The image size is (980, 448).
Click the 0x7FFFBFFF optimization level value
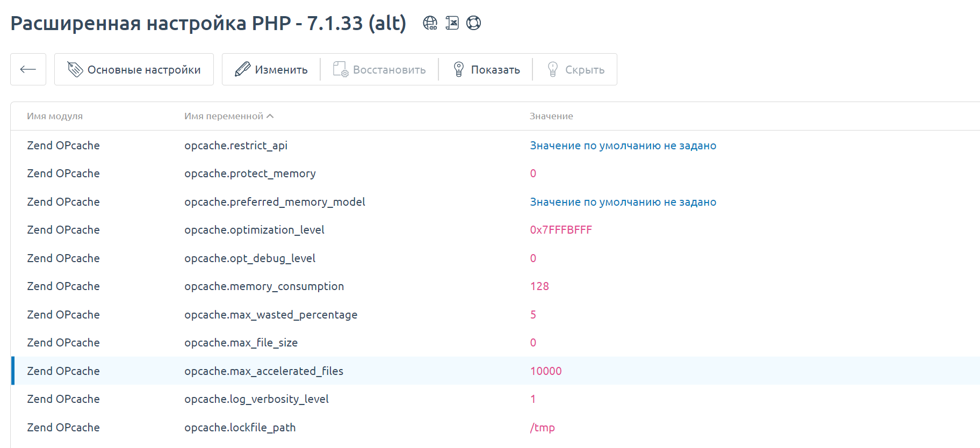point(561,230)
